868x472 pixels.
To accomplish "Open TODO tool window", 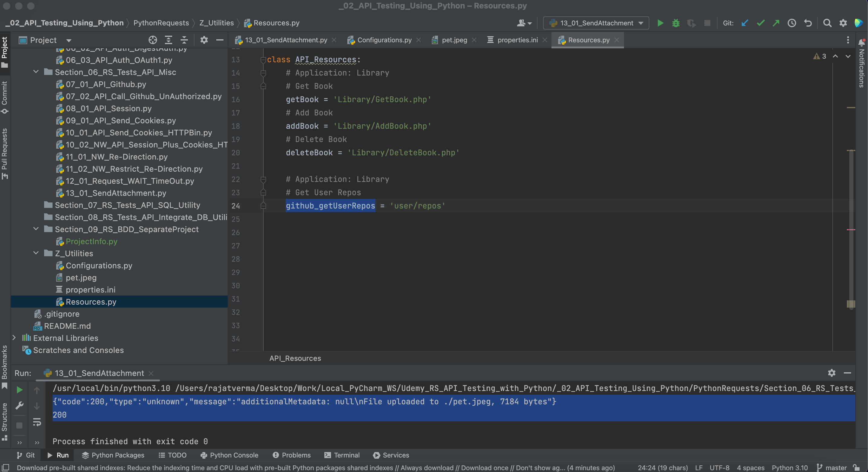I will [x=172, y=455].
